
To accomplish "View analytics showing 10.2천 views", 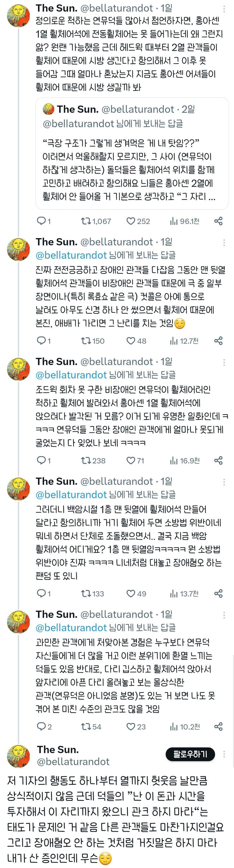I will click(174, 726).
